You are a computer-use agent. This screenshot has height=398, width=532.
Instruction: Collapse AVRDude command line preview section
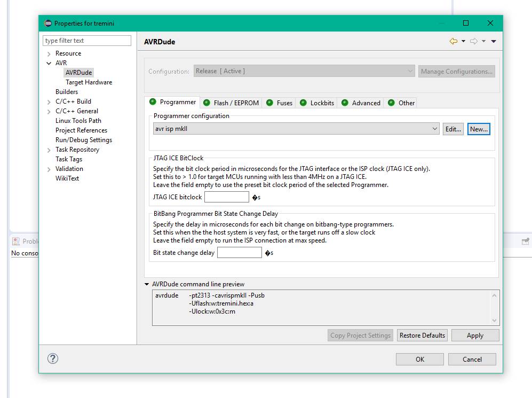(x=147, y=284)
